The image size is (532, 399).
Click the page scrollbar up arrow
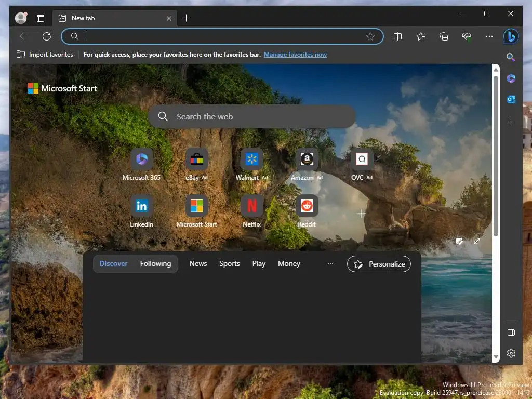(x=496, y=70)
